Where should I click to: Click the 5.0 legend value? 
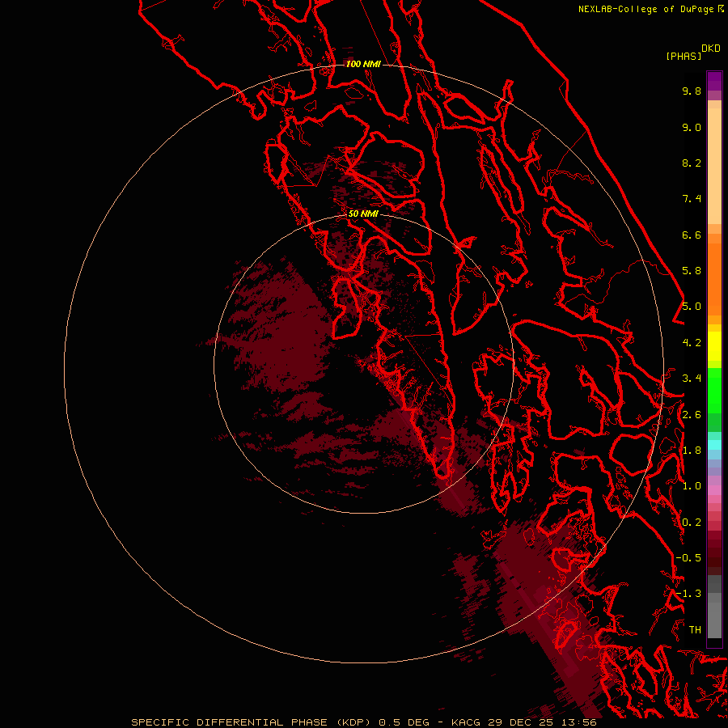pyautogui.click(x=692, y=307)
